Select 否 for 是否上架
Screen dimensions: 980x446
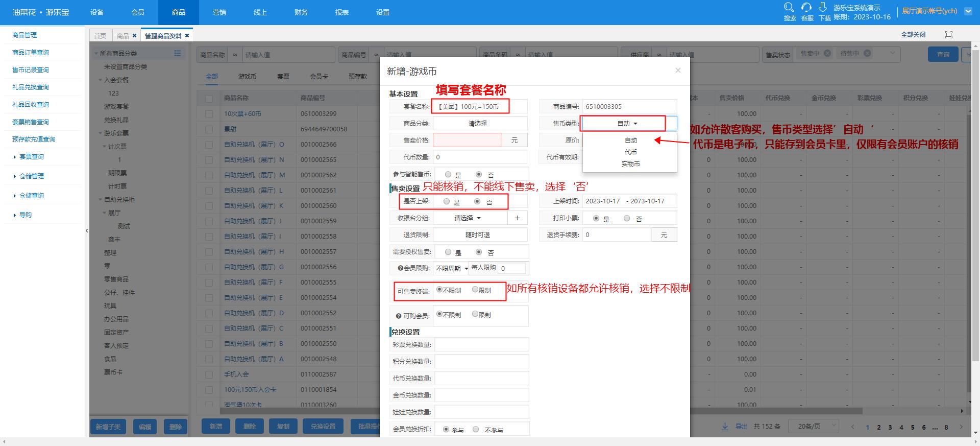477,201
